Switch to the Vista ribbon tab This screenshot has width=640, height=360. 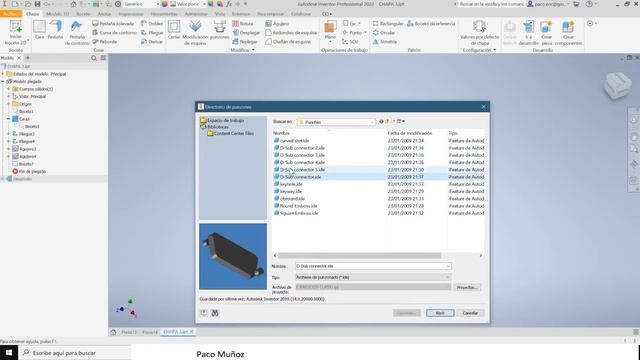tap(220, 14)
